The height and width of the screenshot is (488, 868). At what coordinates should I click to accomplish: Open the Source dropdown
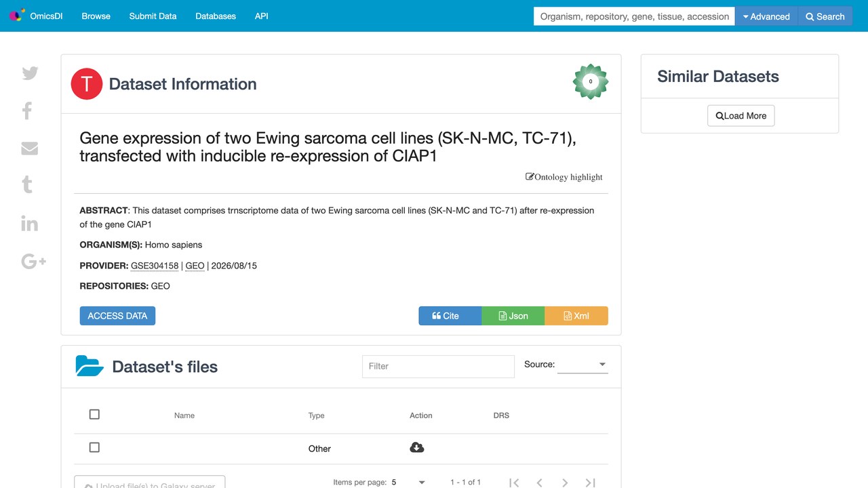pyautogui.click(x=583, y=365)
